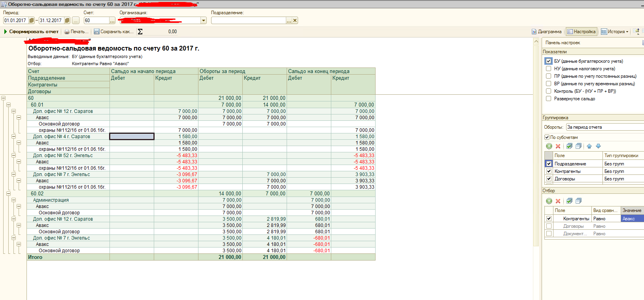Move grouping field up with blue arrow

click(x=589, y=146)
